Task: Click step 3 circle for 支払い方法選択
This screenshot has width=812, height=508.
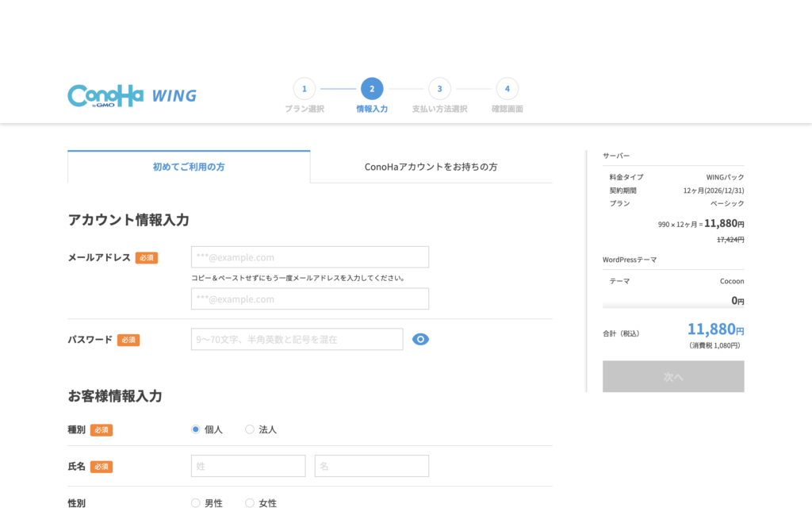Action: coord(439,89)
